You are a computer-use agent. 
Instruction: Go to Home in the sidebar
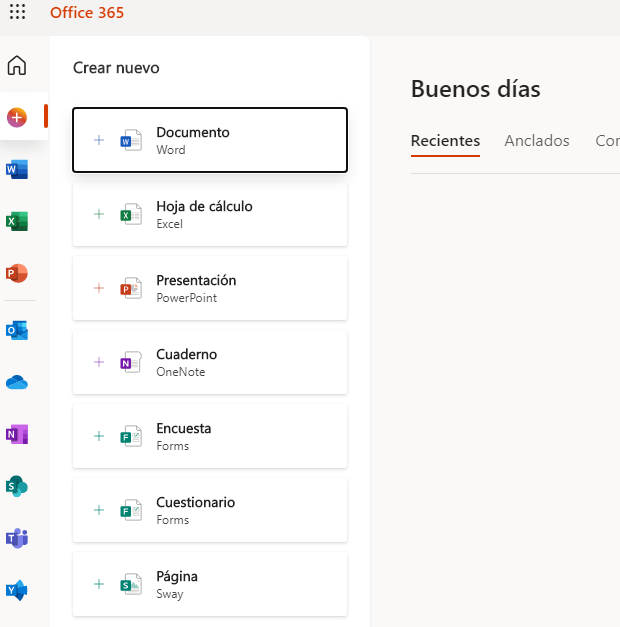[x=17, y=65]
